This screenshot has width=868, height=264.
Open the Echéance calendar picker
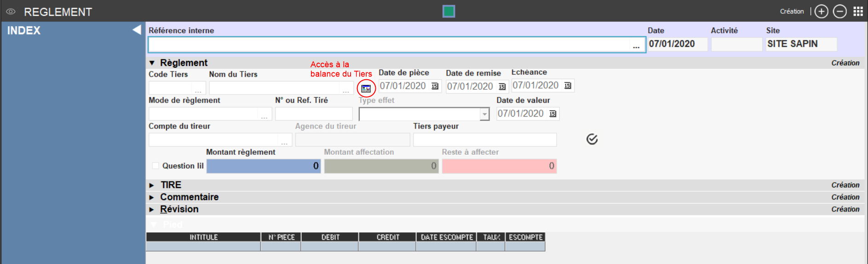pos(568,86)
